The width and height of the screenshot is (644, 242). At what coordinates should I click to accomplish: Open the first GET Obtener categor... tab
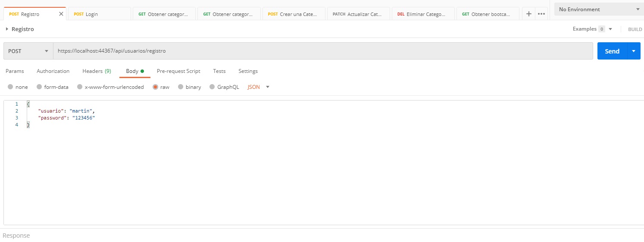[163, 14]
